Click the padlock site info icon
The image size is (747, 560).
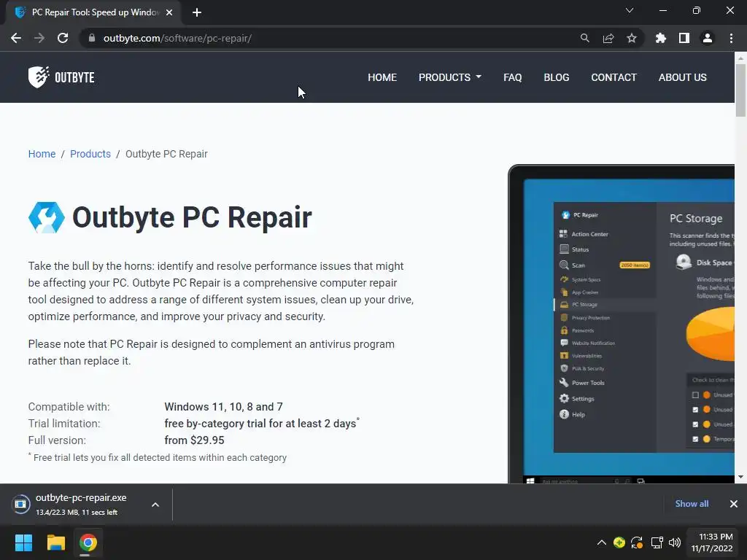[x=91, y=38]
